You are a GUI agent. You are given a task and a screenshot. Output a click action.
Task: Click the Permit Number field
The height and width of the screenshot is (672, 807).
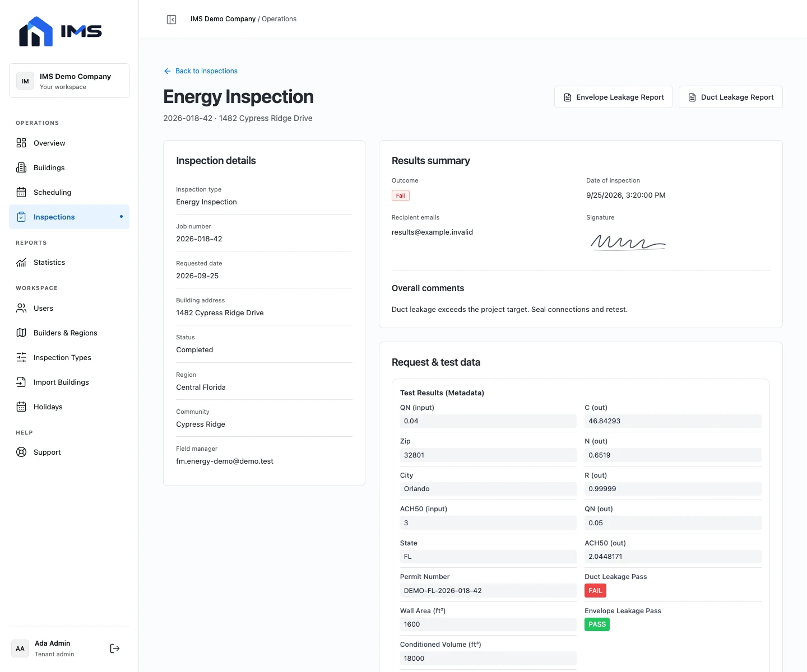click(488, 591)
